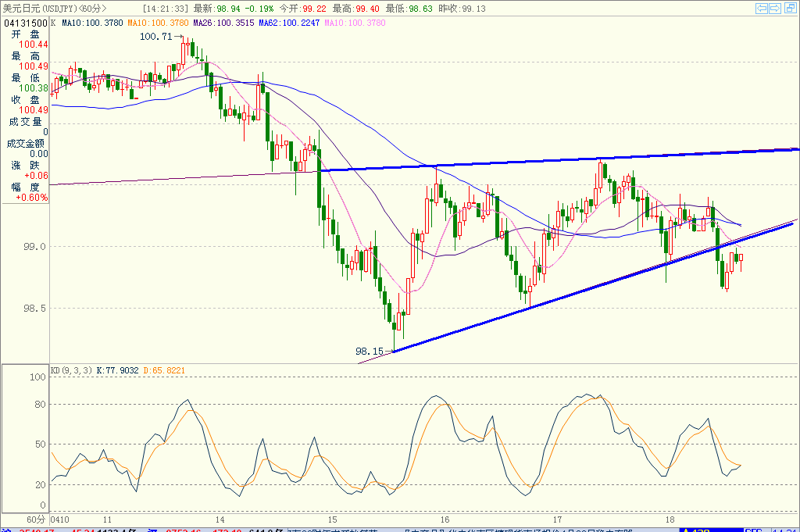Click the 50 level on KD axis

(40, 445)
